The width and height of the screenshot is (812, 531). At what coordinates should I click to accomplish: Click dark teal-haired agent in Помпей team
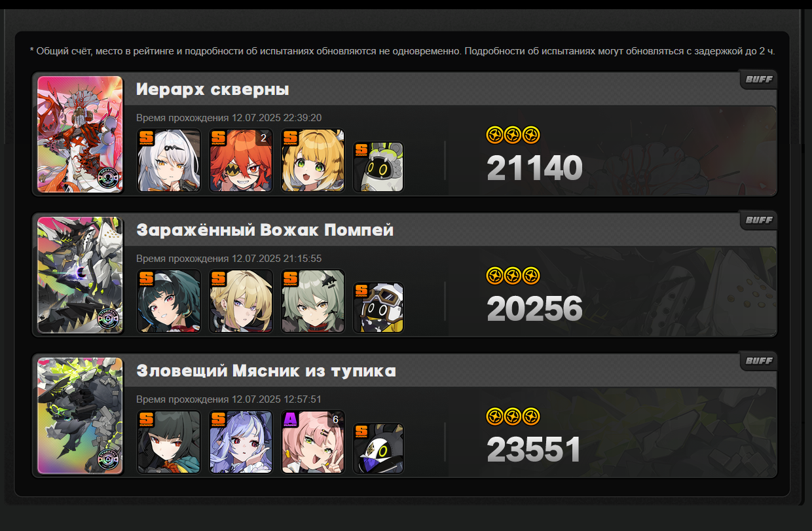(x=169, y=301)
